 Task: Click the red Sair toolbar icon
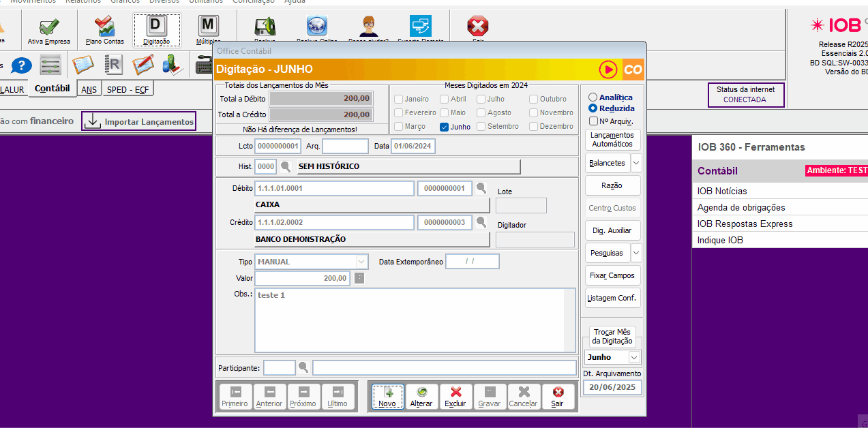click(x=477, y=29)
